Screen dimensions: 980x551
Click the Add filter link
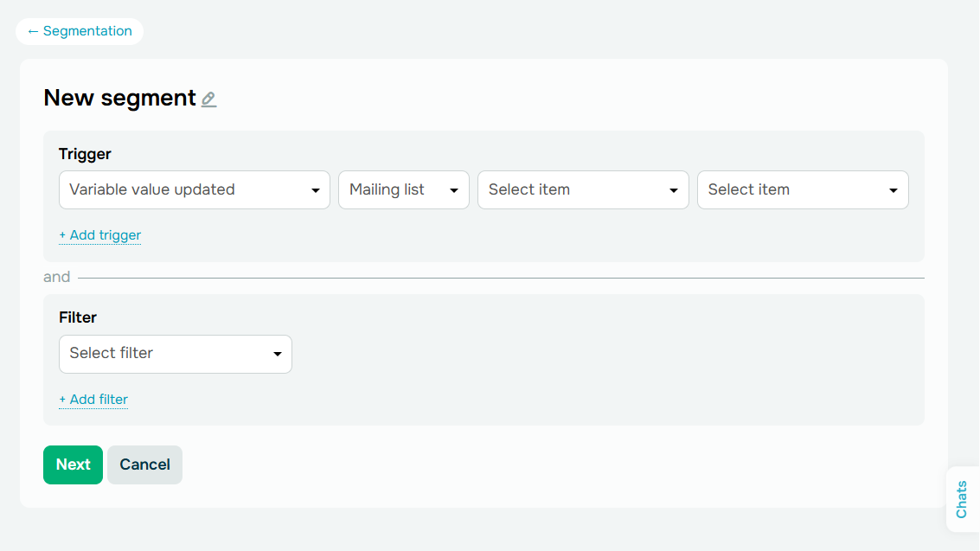(93, 400)
